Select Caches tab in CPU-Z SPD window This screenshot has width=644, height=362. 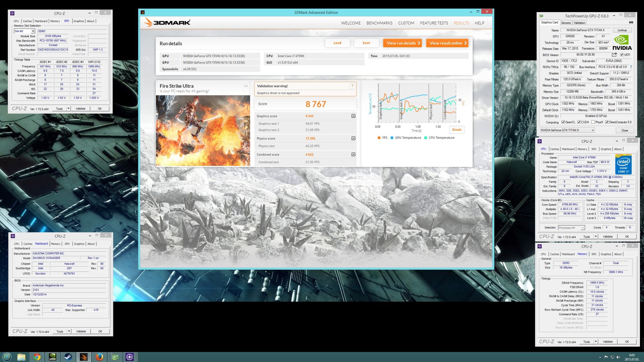click(x=28, y=21)
